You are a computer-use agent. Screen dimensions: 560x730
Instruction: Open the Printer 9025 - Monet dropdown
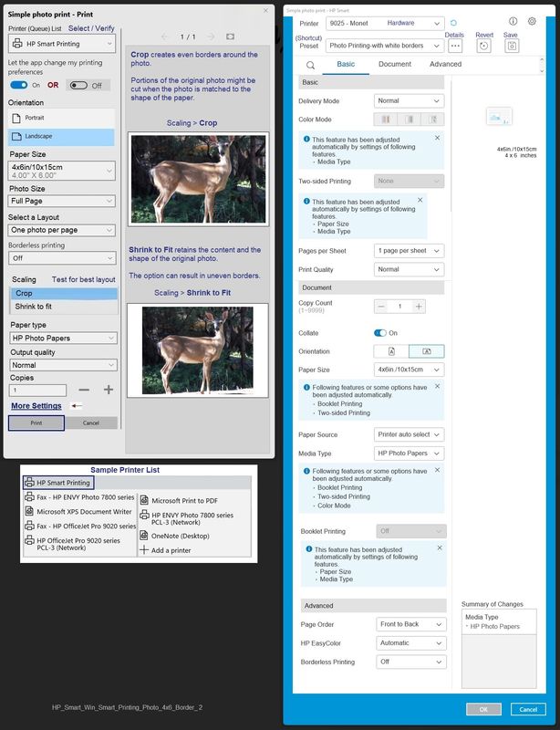point(385,24)
